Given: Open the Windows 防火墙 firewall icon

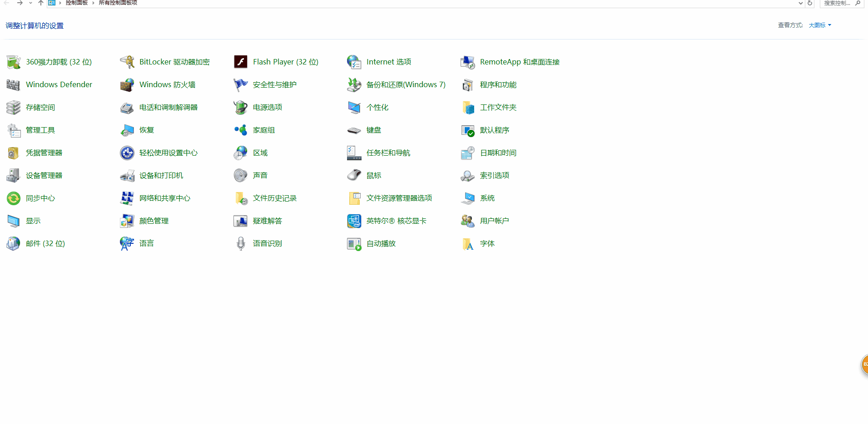Looking at the screenshot, I should (x=127, y=85).
